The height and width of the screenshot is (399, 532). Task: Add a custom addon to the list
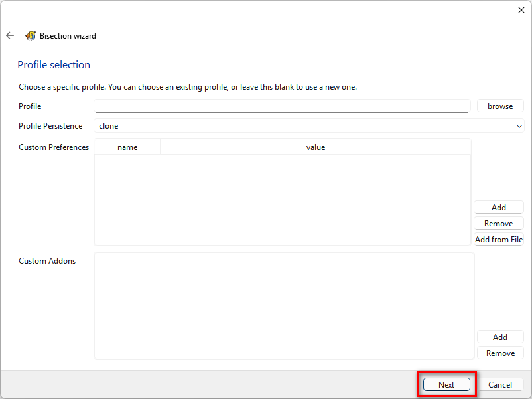[500, 337]
